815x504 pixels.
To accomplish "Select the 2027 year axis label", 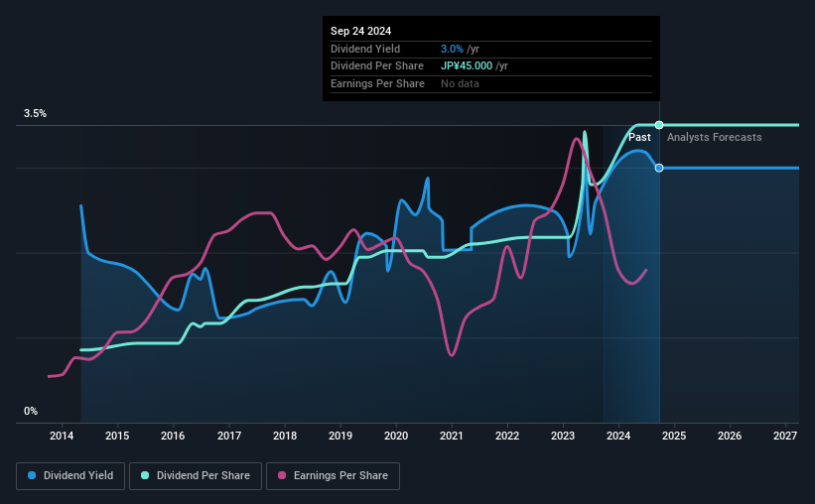I will (x=785, y=436).
